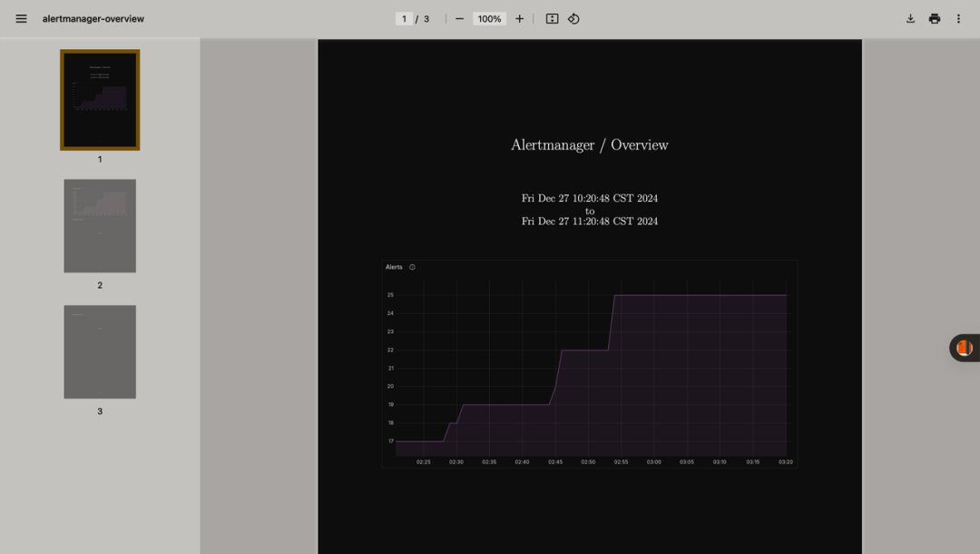Click the Alertmanager / Overview heading
Viewport: 980px width, 554px height.
589,145
